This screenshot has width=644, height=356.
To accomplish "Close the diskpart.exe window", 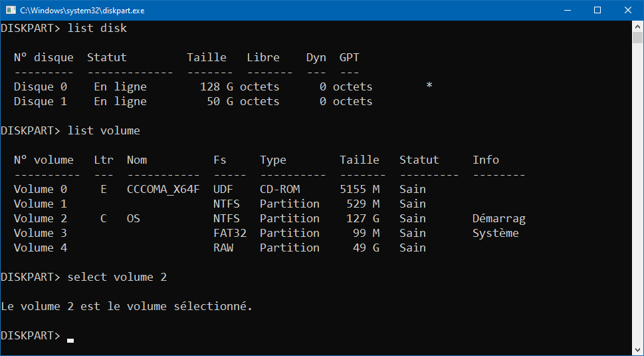I will click(x=628, y=10).
